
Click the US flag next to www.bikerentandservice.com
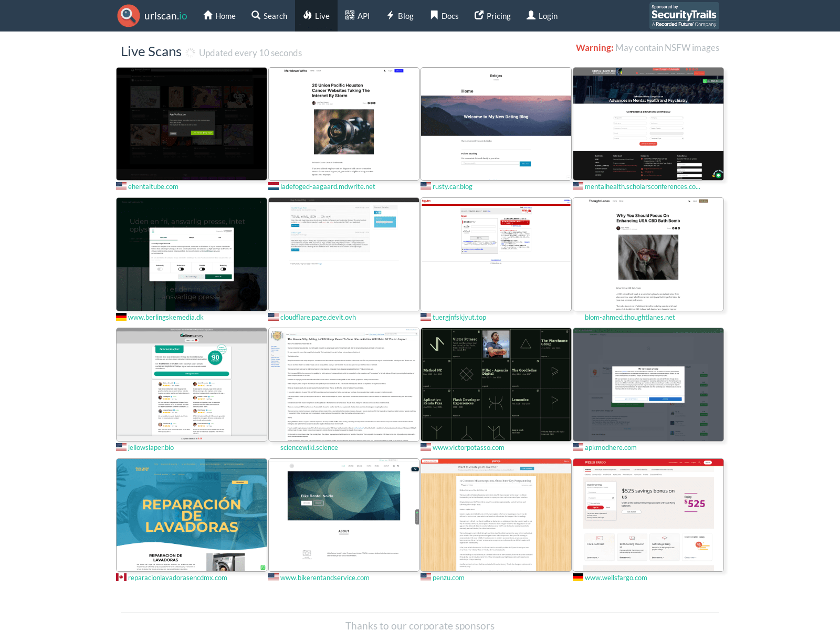[x=274, y=577]
